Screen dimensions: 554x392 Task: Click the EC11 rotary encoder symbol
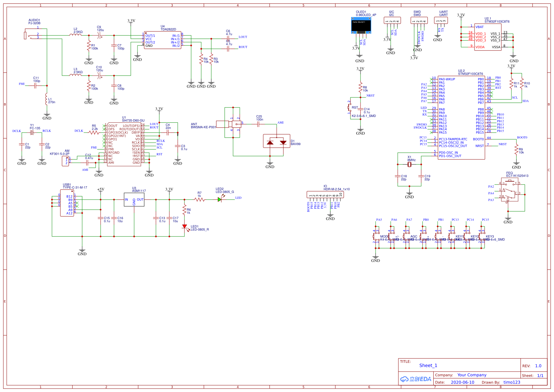coord(510,192)
